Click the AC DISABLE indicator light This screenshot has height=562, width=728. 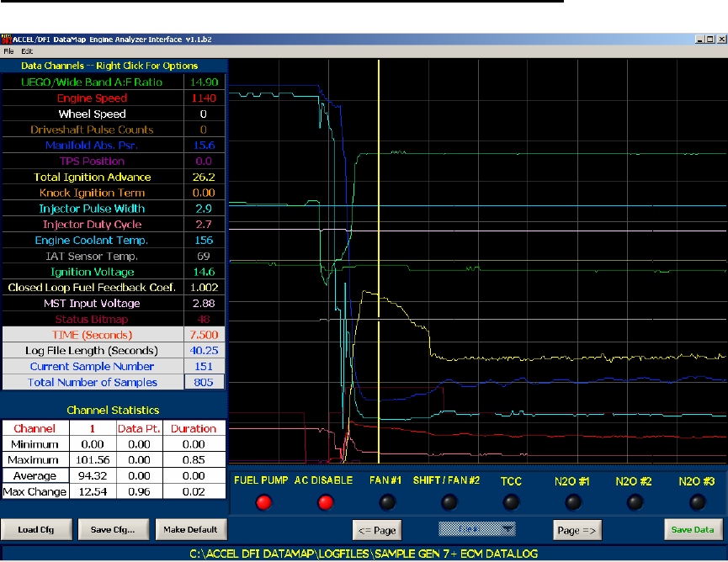pos(325,502)
